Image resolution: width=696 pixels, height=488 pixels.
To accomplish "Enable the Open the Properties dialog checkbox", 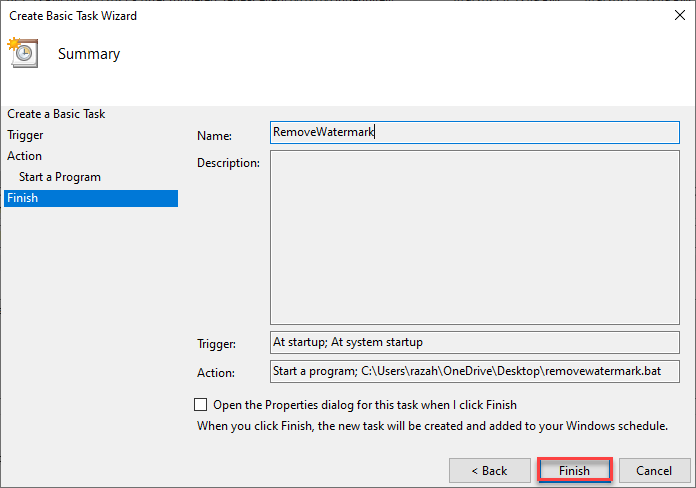I will [201, 405].
